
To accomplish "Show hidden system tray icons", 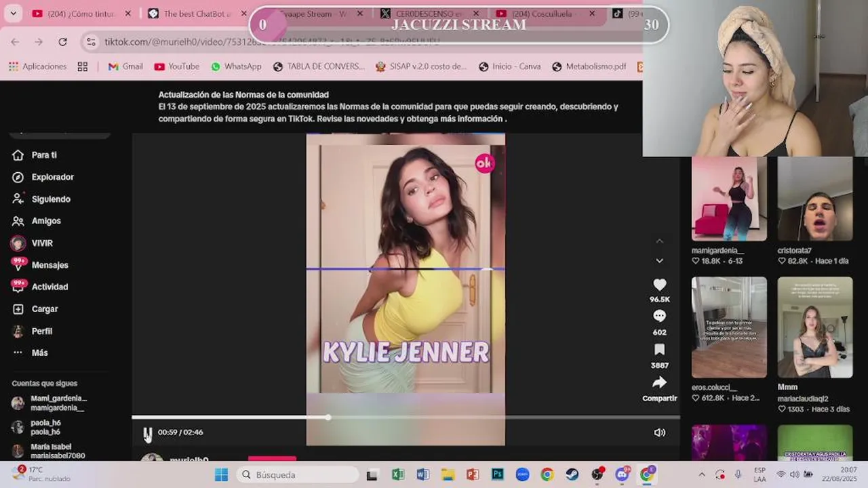I will click(701, 474).
